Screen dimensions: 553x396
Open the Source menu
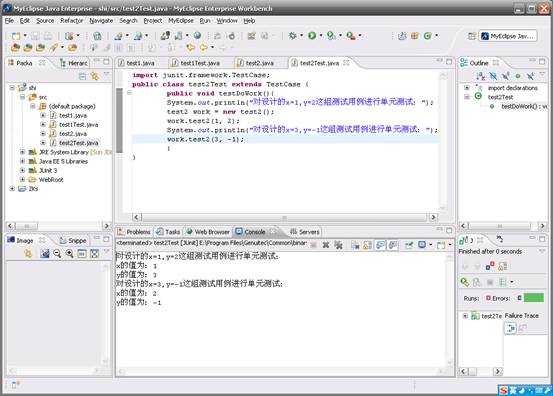45,21
